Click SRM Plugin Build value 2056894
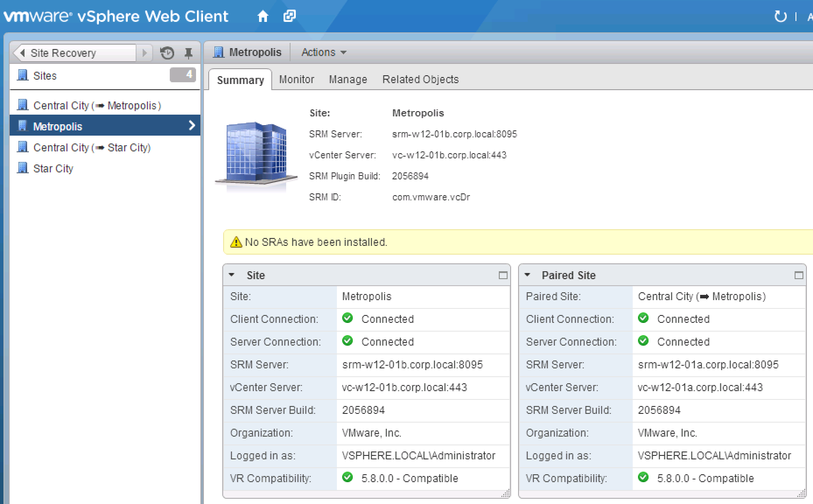 (410, 176)
